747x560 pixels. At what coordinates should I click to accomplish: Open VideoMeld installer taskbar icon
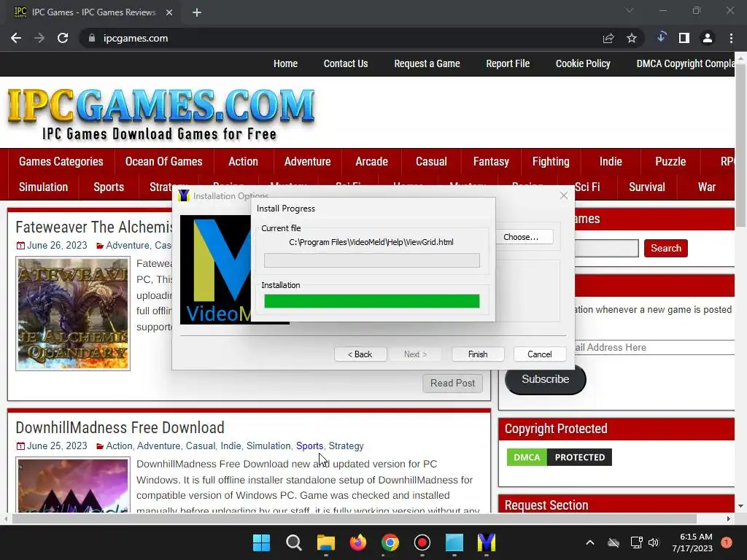[x=487, y=542]
